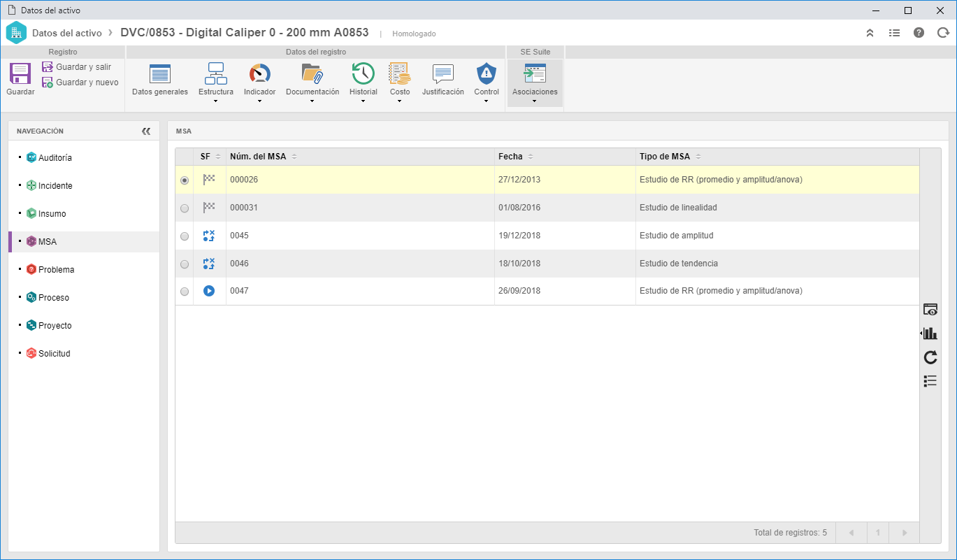Go to previous page of records
The image size is (957, 560).
pyautogui.click(x=851, y=533)
